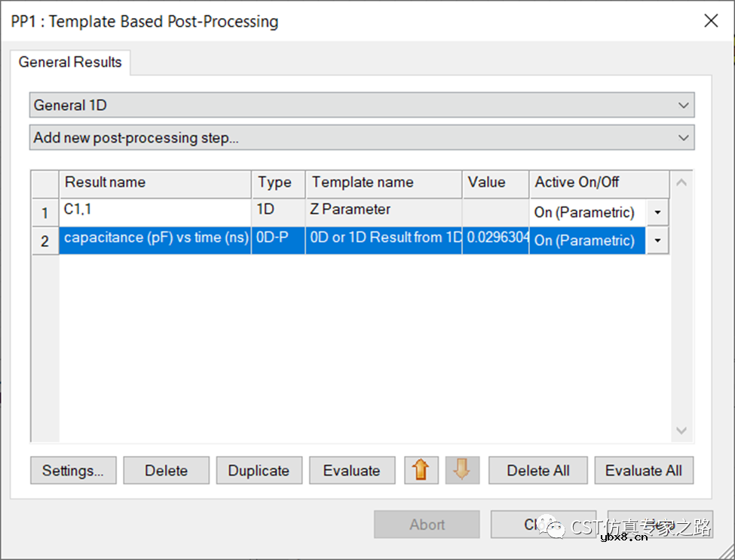Click the Evaluate button
Viewport: 735px width, 560px height.
pos(351,470)
